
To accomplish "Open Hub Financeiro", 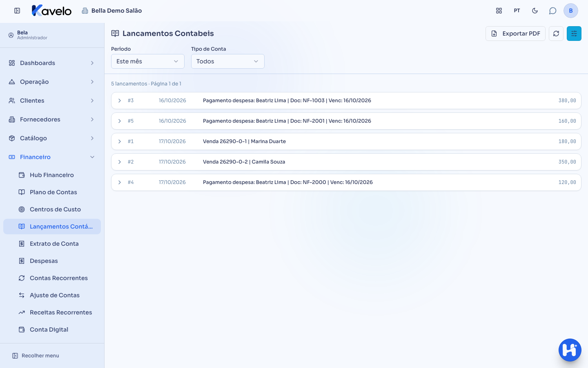I will [52, 175].
